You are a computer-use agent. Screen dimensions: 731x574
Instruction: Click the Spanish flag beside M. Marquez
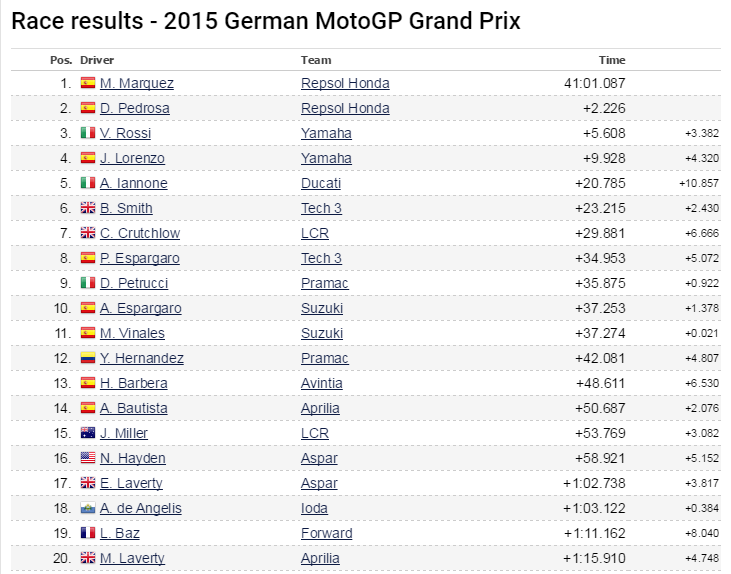click(87, 83)
